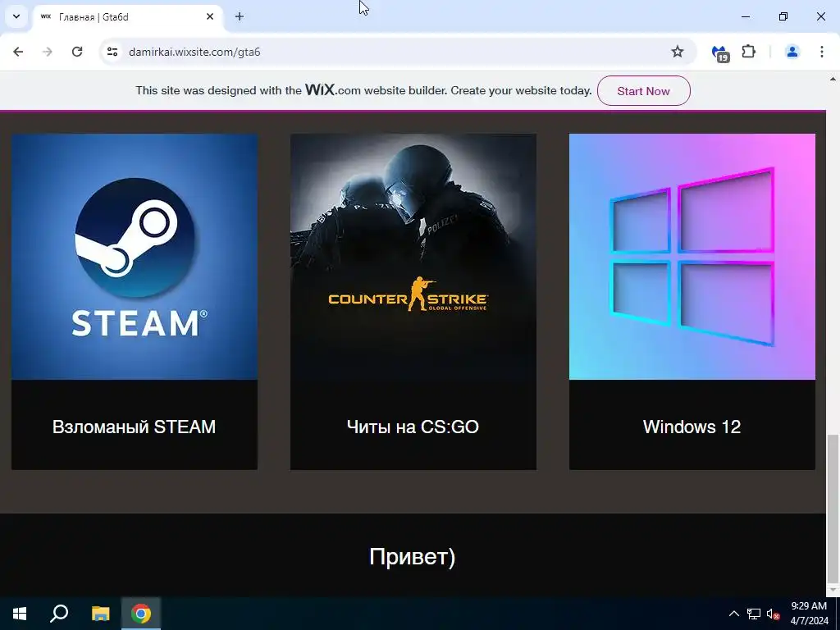Open Chrome's three-dot menu
Viewport: 840px width, 630px height.
821,52
